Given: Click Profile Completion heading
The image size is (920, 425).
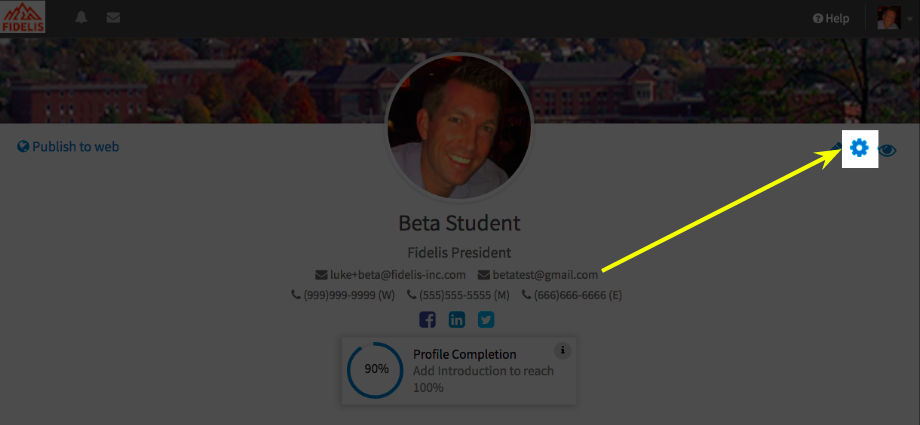Looking at the screenshot, I should pos(465,355).
